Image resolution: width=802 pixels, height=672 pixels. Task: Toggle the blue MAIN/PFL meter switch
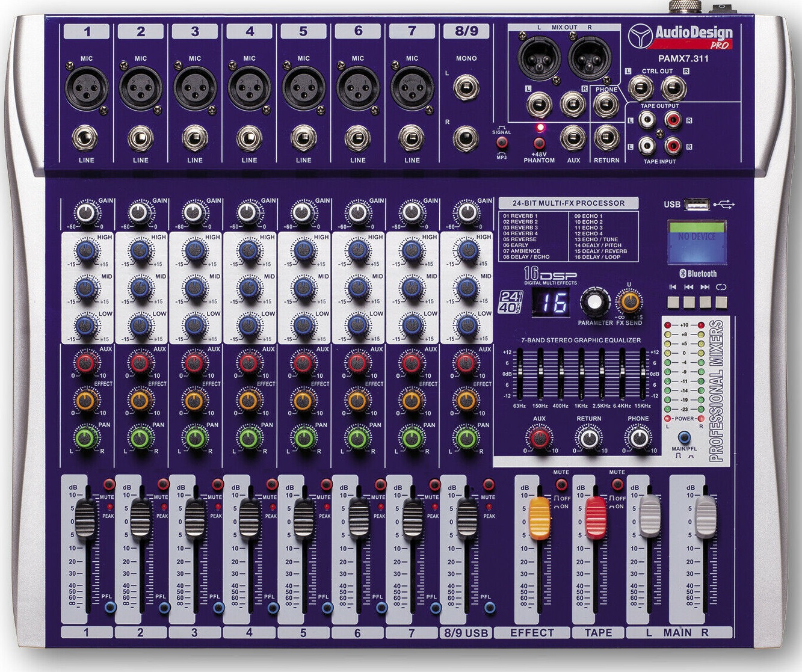[x=683, y=437]
